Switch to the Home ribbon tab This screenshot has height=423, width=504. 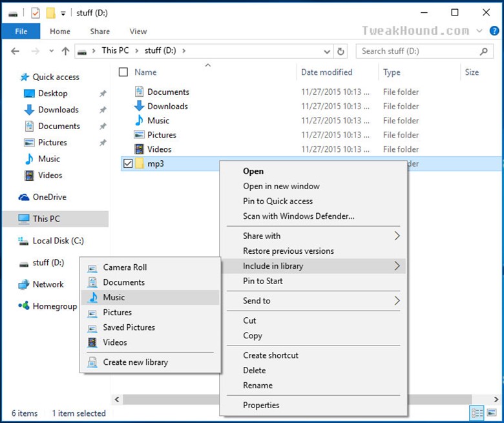point(60,31)
